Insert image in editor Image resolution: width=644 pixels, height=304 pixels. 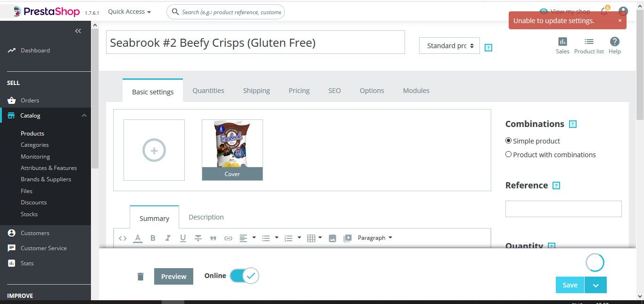pyautogui.click(x=332, y=238)
